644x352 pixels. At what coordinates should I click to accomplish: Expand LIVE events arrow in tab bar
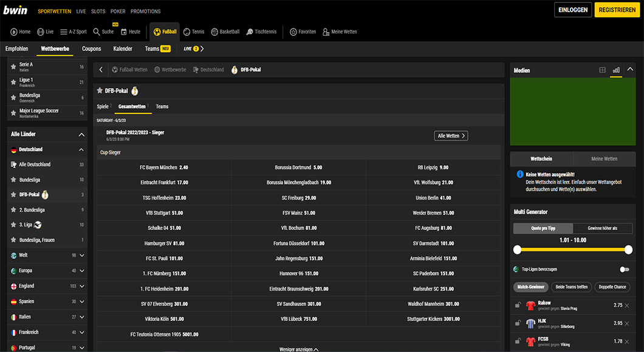point(202,49)
